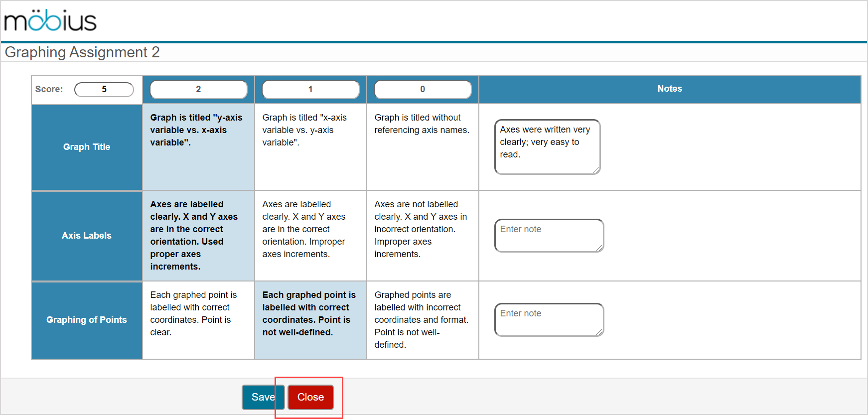Select 1-point Graphing of Points cell

pyautogui.click(x=310, y=320)
